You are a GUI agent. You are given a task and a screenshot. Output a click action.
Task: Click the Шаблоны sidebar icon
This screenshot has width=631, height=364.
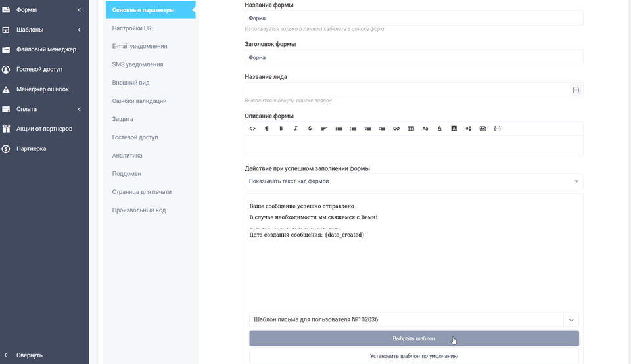pos(6,30)
